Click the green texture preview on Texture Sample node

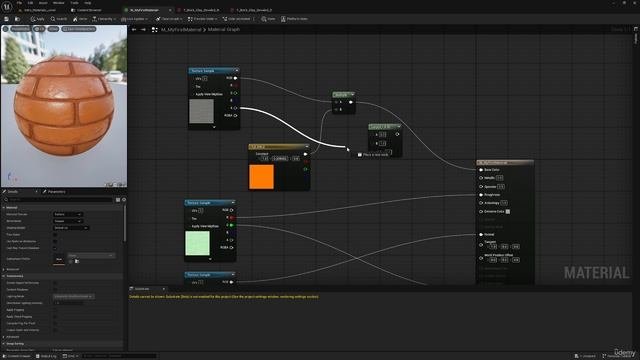(x=197, y=243)
